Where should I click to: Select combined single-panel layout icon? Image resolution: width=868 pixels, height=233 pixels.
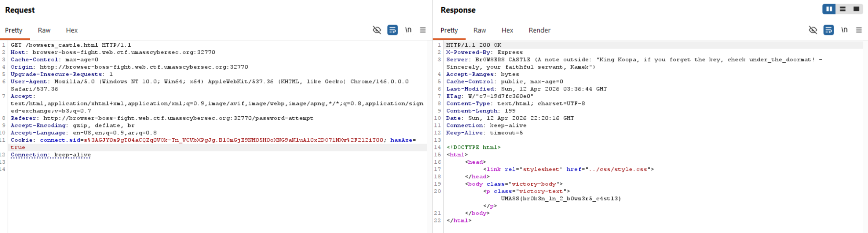click(856, 9)
